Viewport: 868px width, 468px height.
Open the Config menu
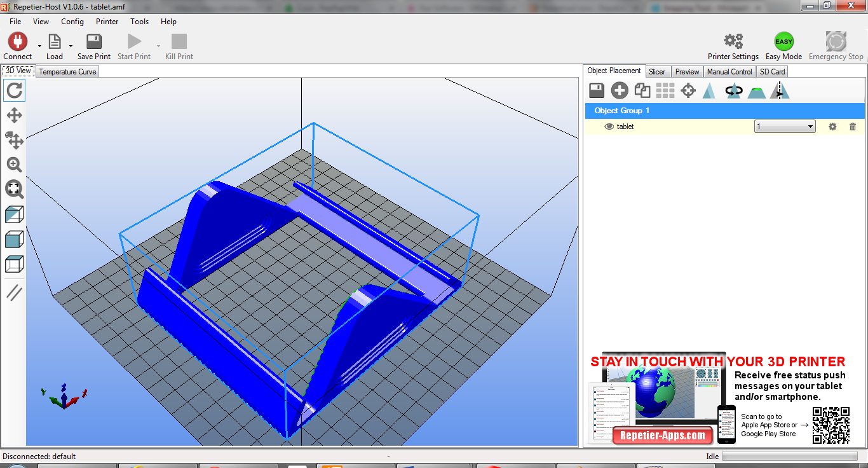tap(72, 22)
